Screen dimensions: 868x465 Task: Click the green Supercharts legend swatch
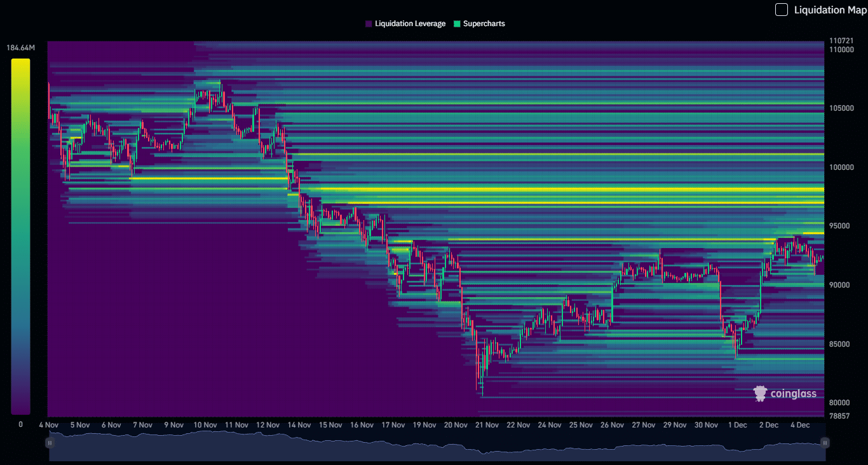coord(457,24)
